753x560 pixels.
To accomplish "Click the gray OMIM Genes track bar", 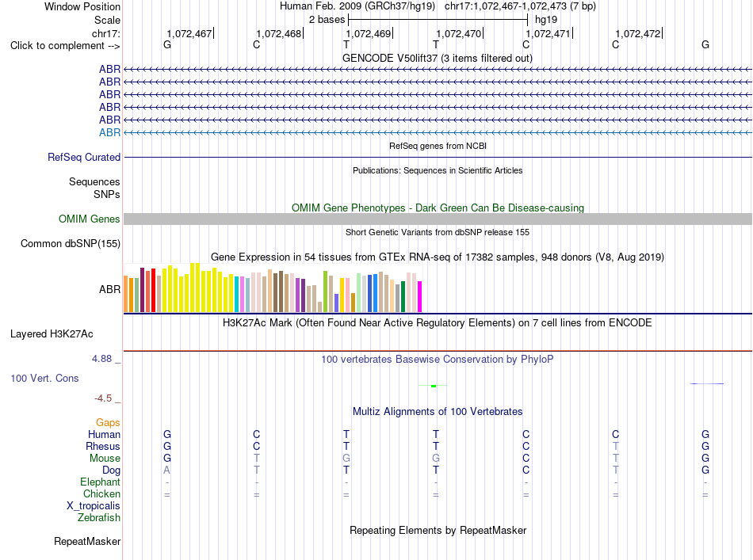I will coord(438,219).
